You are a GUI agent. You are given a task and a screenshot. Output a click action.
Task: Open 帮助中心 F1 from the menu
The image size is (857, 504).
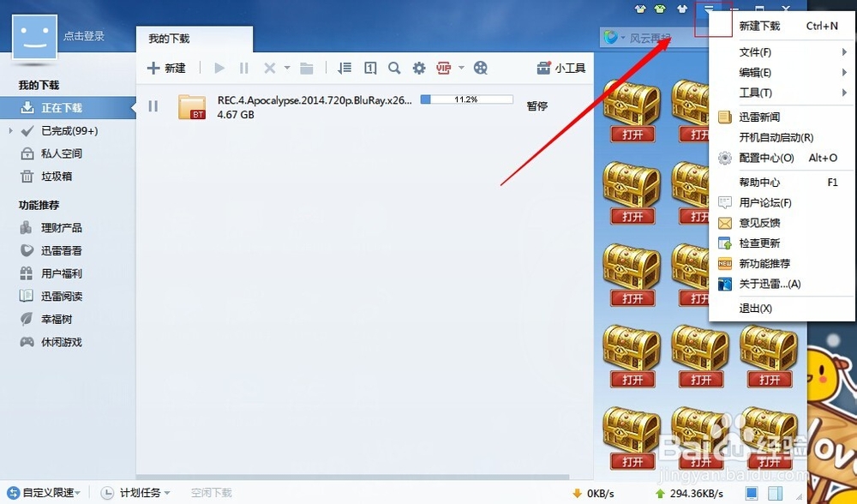(x=782, y=182)
